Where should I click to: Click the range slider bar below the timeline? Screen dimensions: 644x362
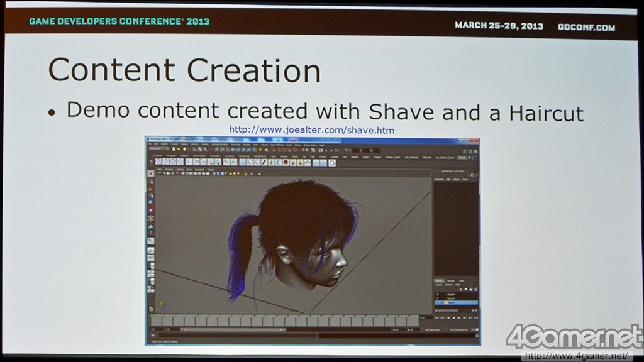[233, 329]
